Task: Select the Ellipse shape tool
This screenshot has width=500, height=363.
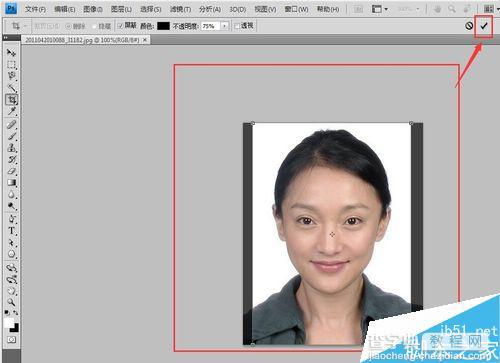Action: (x=11, y=254)
